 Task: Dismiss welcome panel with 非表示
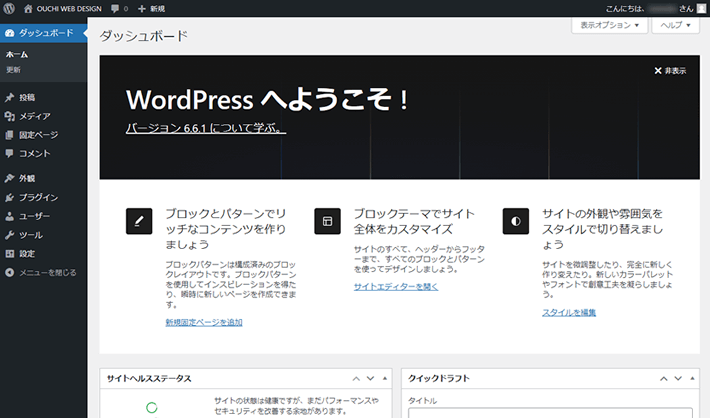[670, 71]
